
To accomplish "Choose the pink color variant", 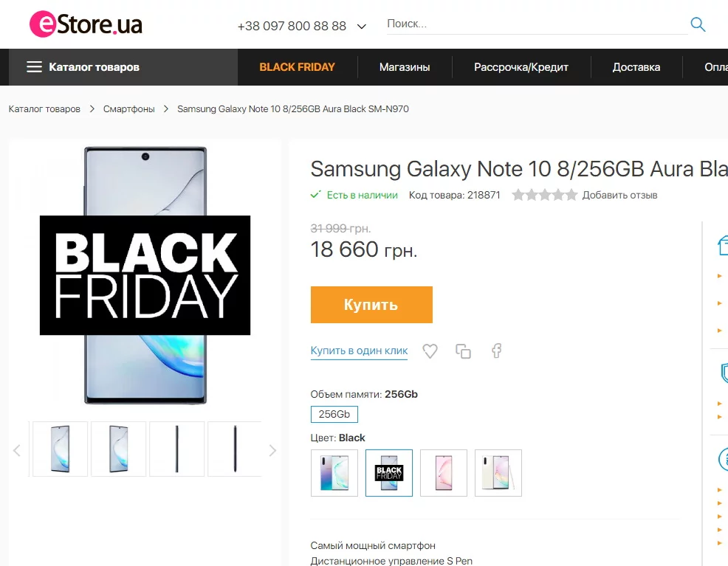I will coord(444,473).
